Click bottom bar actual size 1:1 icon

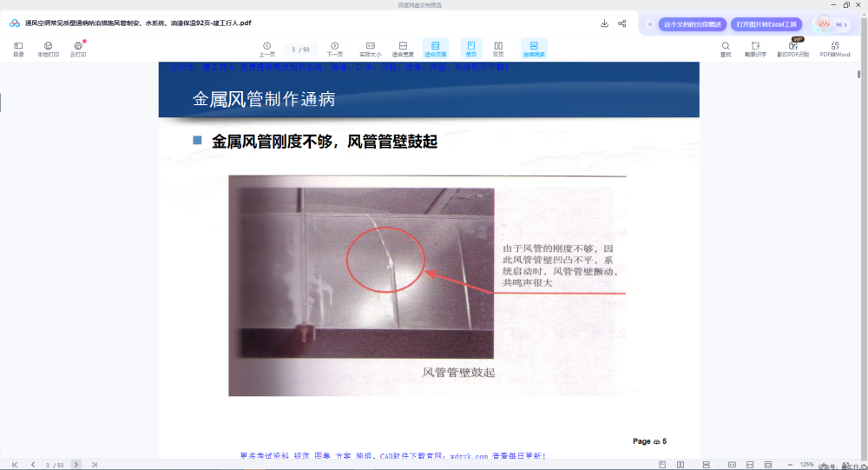[x=732, y=465]
